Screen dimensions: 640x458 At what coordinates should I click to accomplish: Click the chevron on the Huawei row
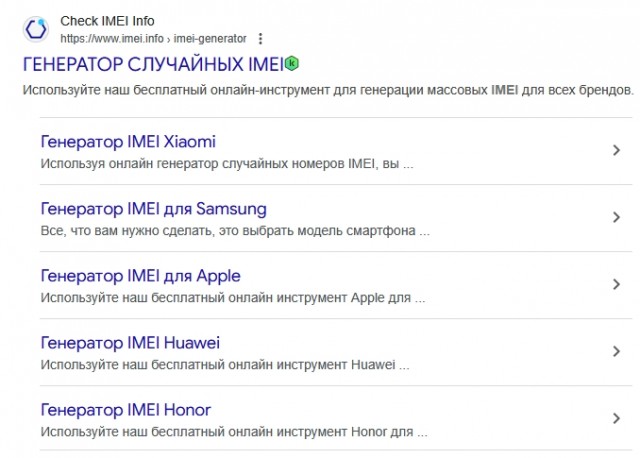click(616, 351)
